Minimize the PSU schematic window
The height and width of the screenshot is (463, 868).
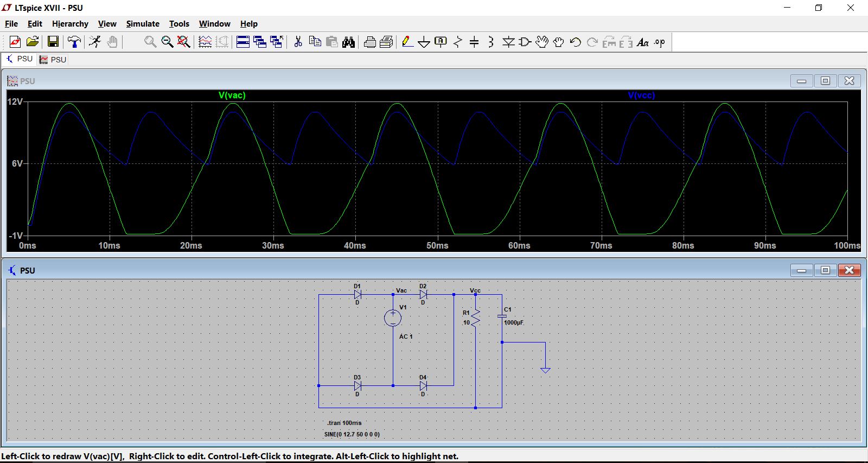801,270
